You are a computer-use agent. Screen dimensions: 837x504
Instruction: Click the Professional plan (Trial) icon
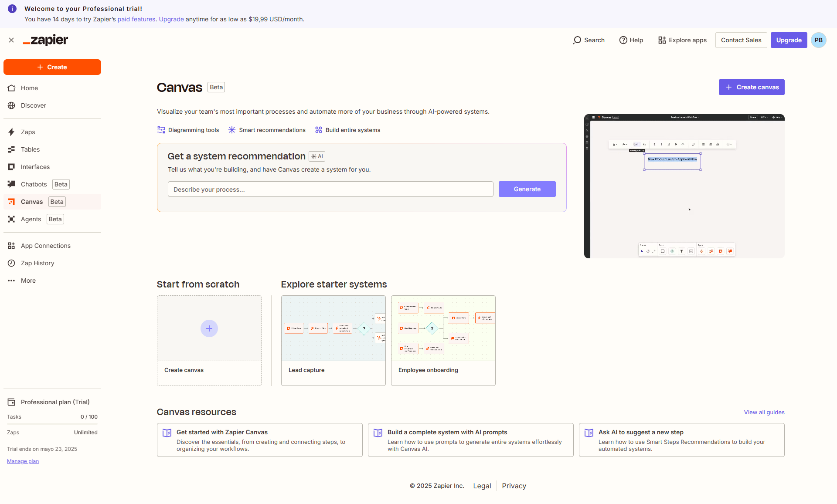tap(11, 402)
